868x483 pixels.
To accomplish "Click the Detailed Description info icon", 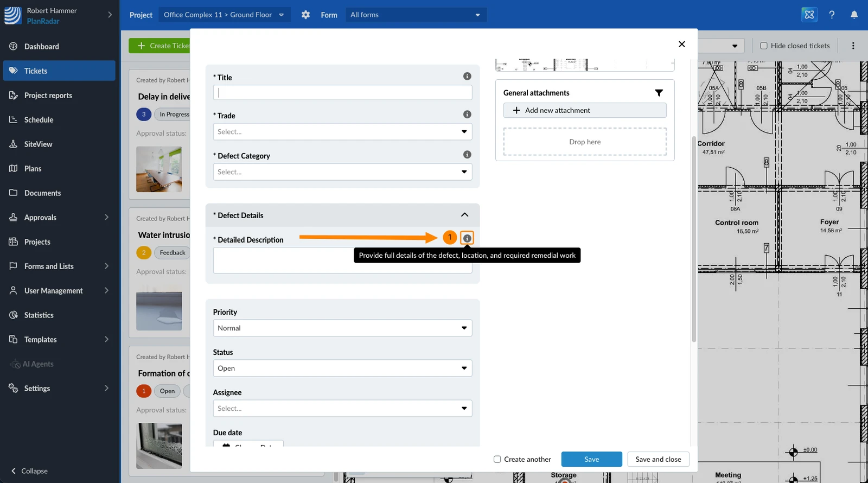I will pyautogui.click(x=467, y=238).
